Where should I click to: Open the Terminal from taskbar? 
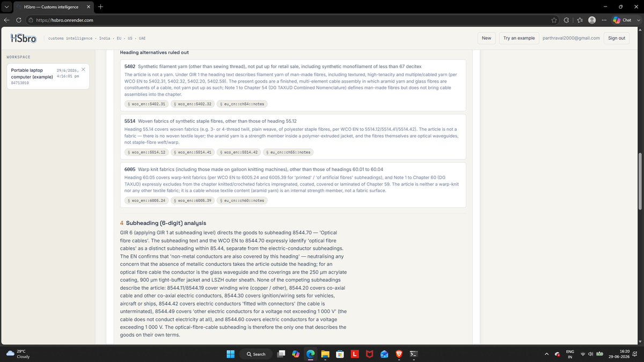point(413,354)
